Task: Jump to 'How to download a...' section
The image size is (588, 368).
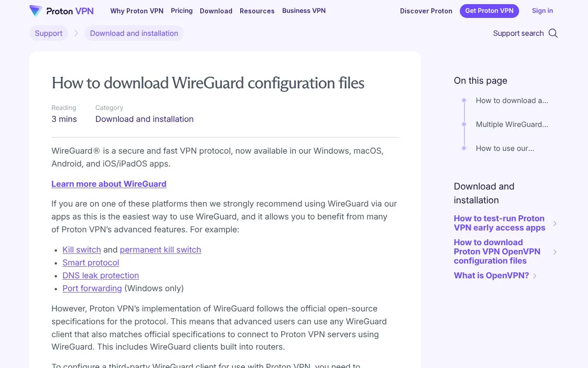Action: 512,100
